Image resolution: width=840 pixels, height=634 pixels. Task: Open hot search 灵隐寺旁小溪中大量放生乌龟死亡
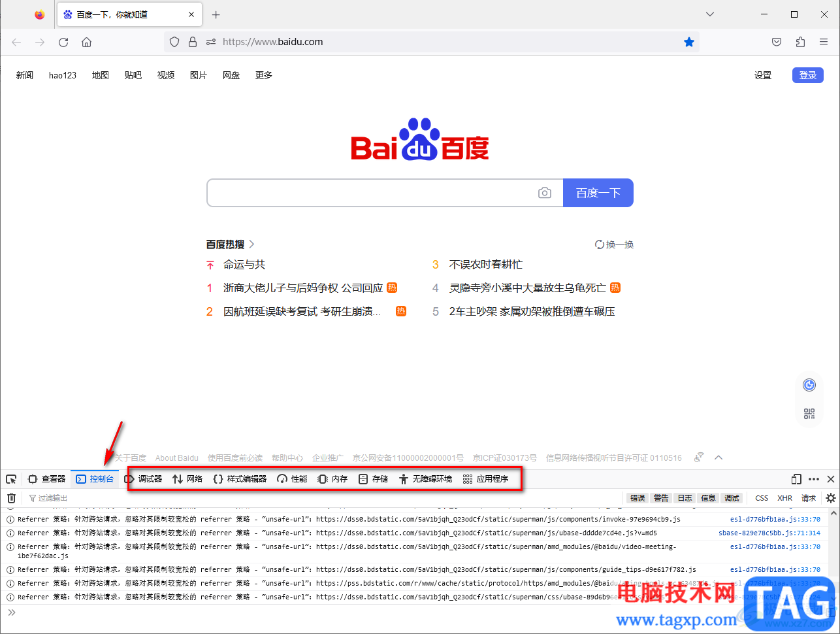tap(528, 288)
